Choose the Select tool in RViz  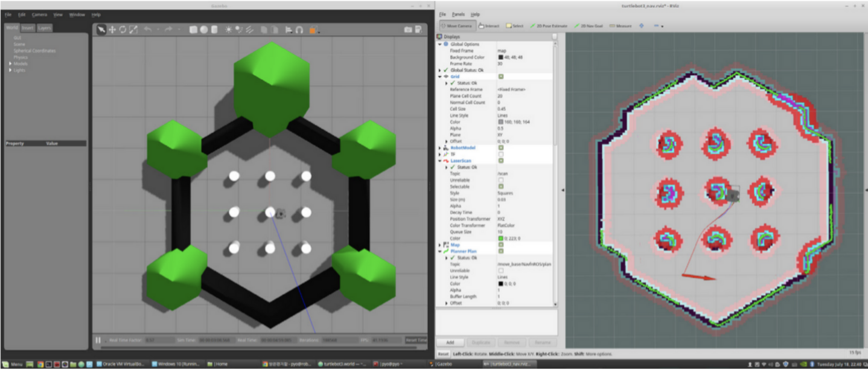pos(515,26)
